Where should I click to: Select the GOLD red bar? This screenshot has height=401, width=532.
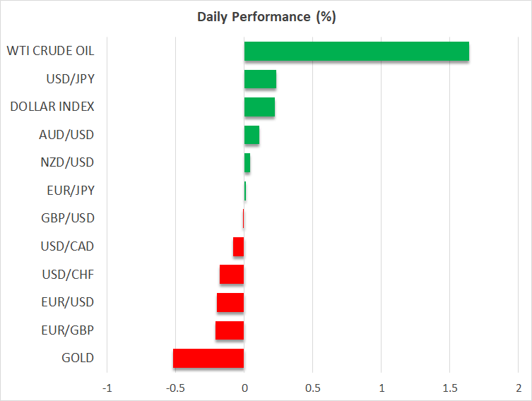208,358
